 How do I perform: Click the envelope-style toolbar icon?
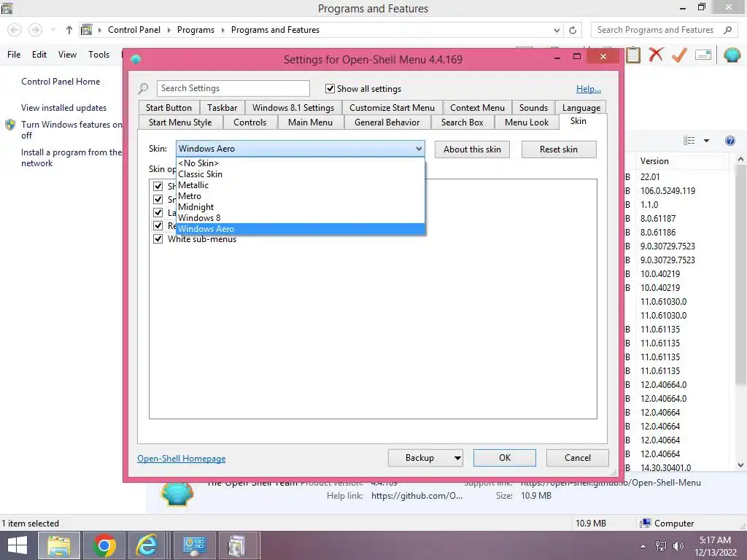703,55
